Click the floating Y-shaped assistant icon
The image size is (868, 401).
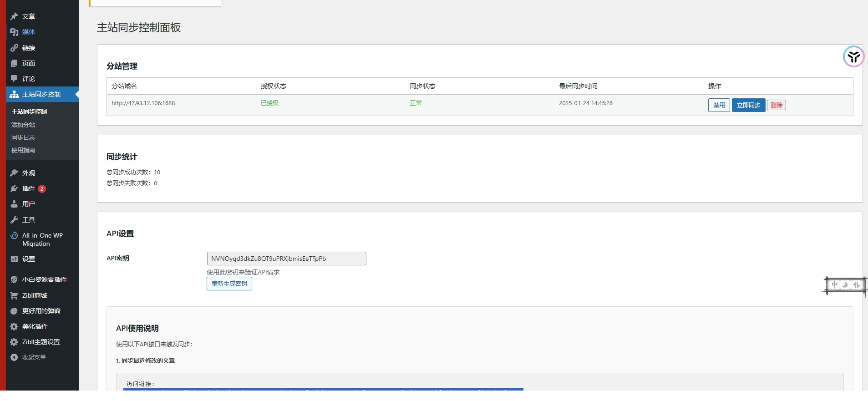point(853,57)
